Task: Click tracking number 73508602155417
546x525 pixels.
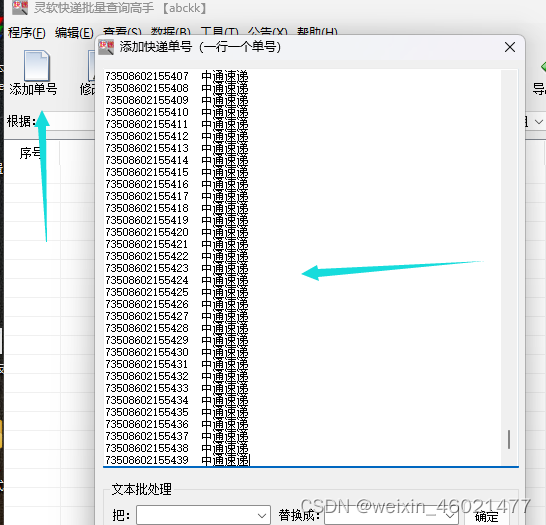Action: tap(147, 196)
